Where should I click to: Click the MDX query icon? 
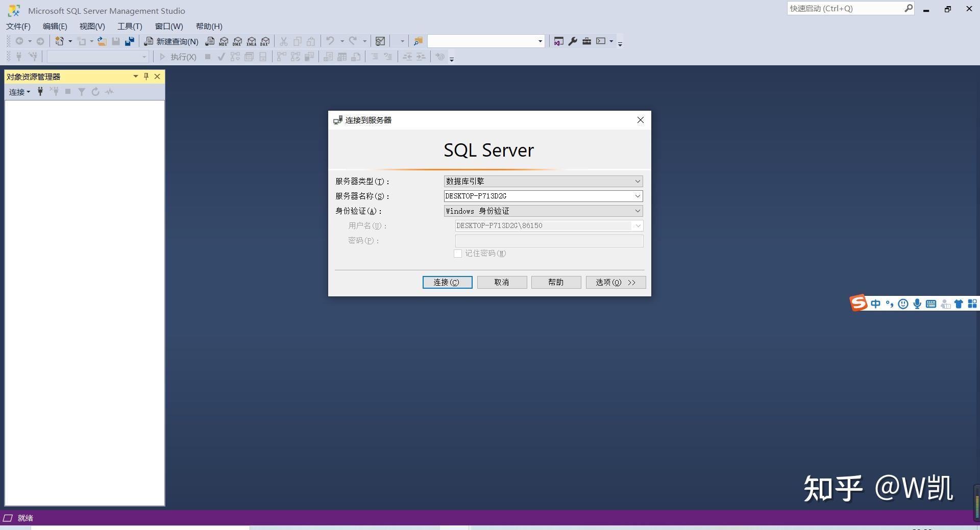[224, 41]
